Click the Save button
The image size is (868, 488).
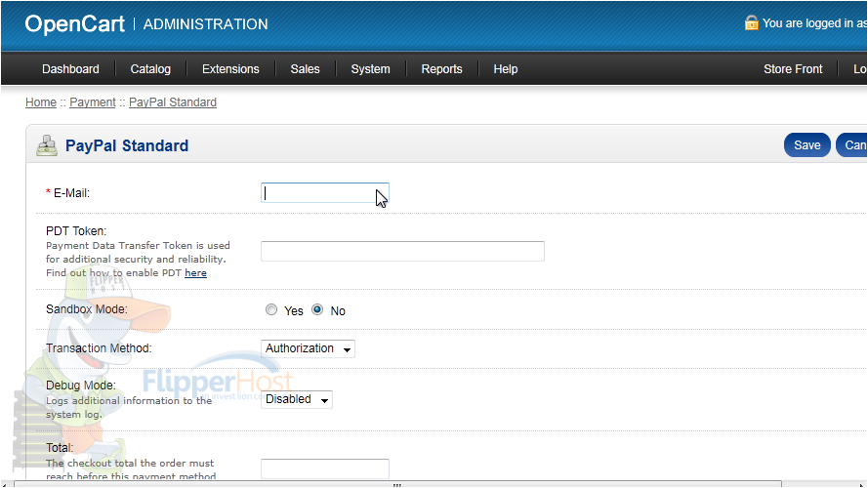click(x=807, y=145)
